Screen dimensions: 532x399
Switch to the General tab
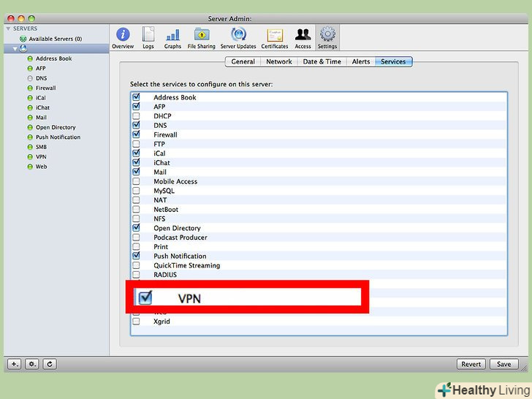[243, 61]
